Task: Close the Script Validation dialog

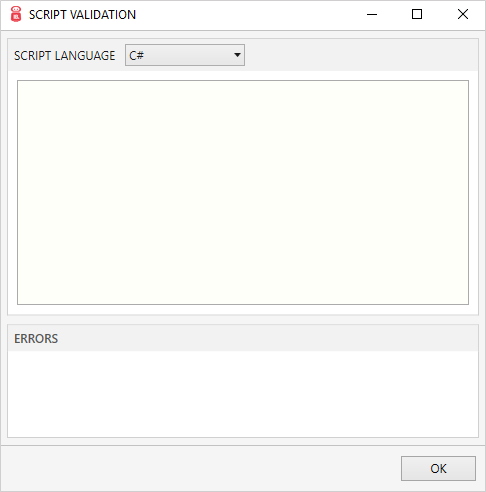Action: [463, 14]
